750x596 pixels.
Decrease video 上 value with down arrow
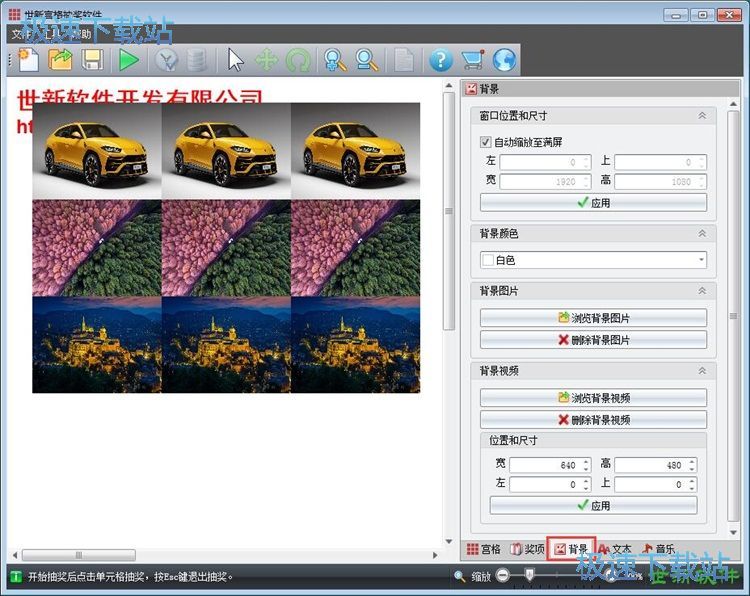[692, 488]
